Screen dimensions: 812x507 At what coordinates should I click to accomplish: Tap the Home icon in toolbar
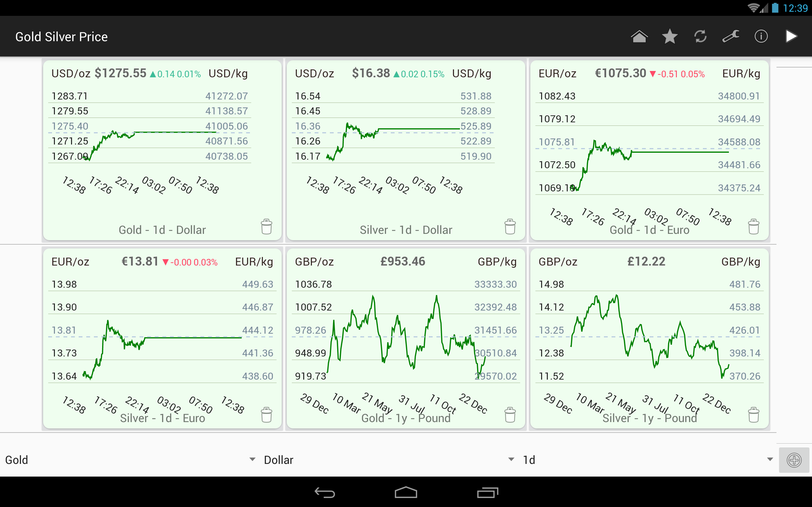[639, 36]
